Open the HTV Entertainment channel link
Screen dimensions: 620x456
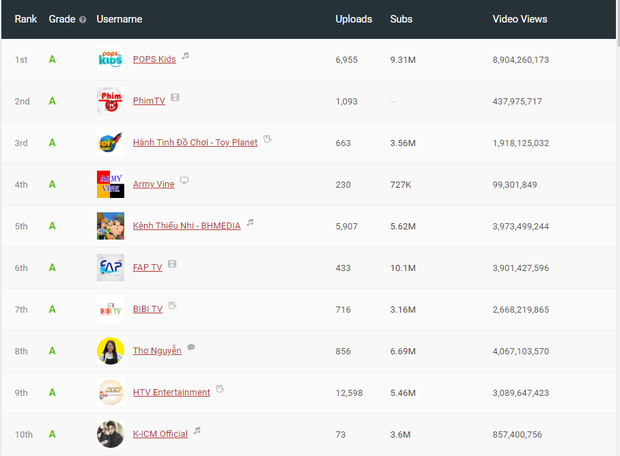171,392
